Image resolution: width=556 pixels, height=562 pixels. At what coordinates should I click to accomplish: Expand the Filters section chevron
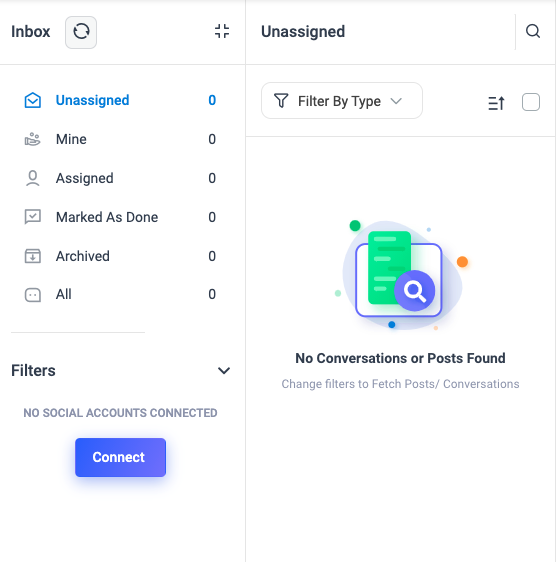click(224, 371)
